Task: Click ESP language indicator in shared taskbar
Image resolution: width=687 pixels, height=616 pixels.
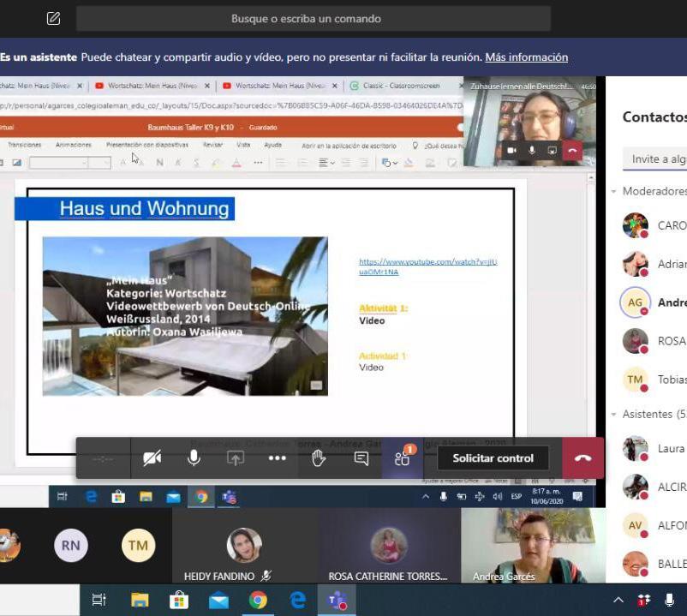Action: 517,496
